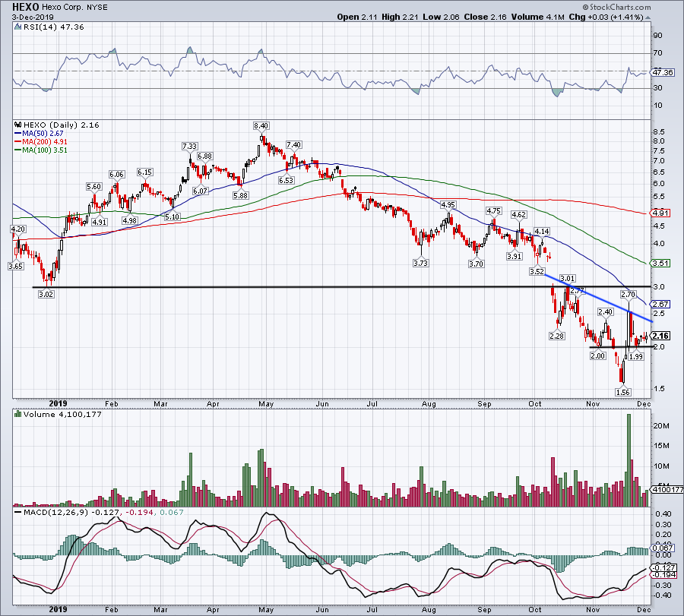Click the green MA(100) legend line
Screen dimensions: 684x616
coord(18,150)
